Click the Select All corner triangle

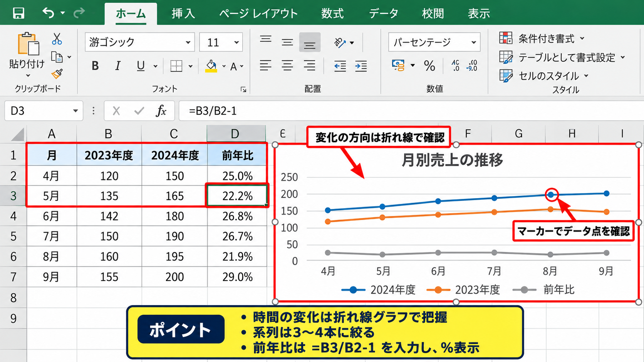[18, 135]
